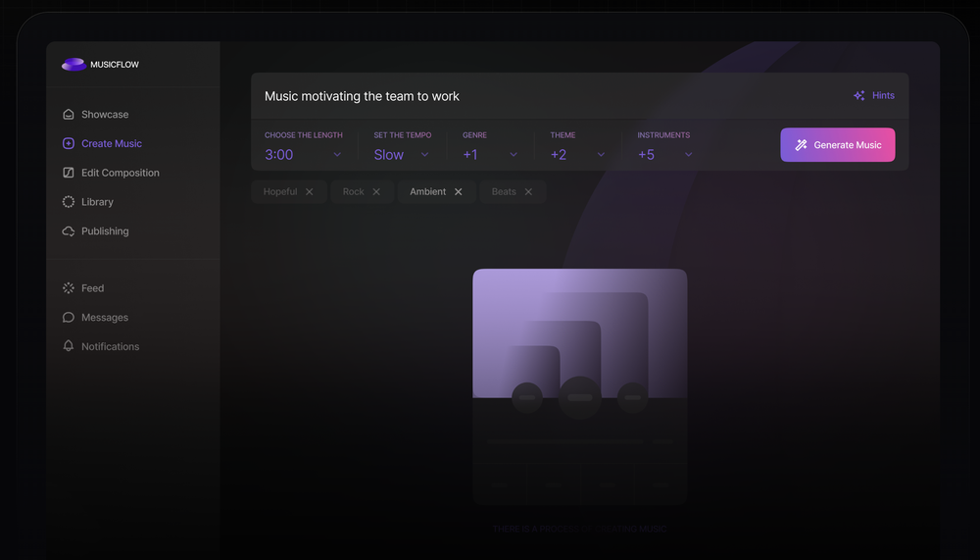Viewport: 980px width, 560px height.
Task: Open Edit Composition in the sidebar
Action: tap(112, 173)
